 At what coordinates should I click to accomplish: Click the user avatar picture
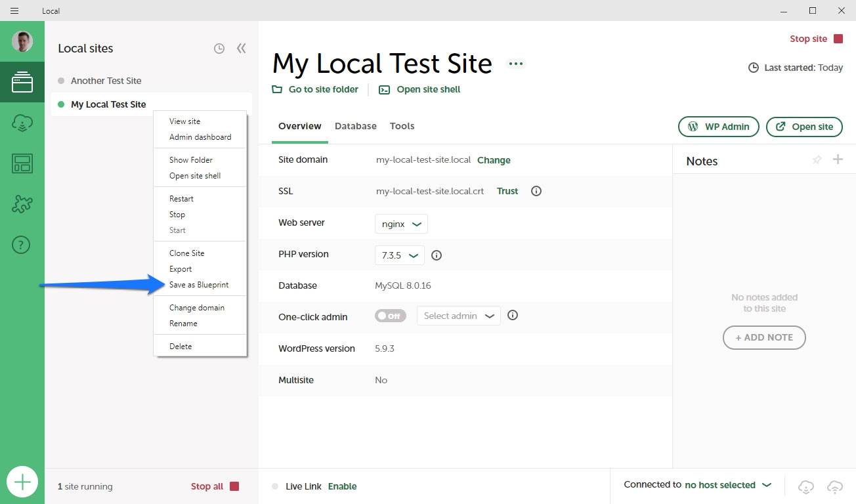[22, 41]
